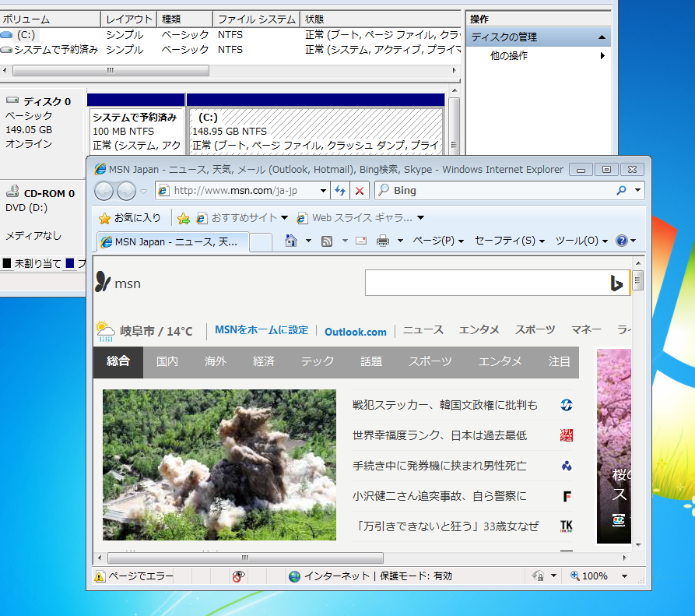Click the IE Forward navigation button
This screenshot has height=616, width=695.
coord(126,191)
